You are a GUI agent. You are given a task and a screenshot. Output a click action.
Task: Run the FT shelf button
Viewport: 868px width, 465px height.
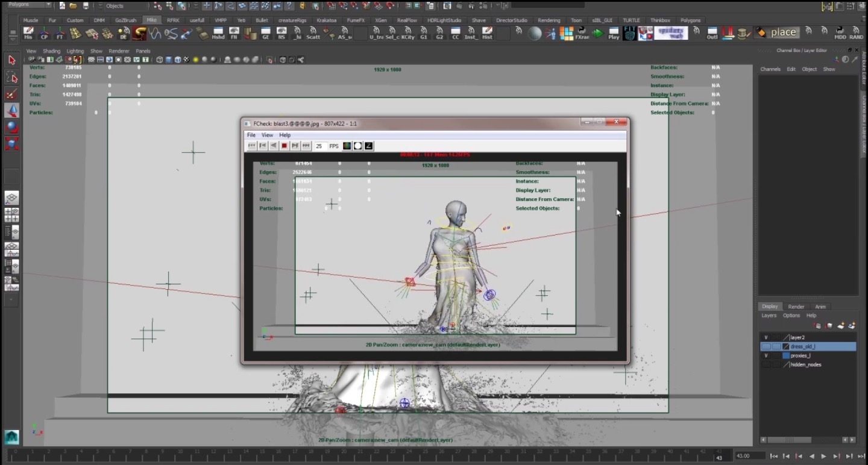tap(60, 33)
